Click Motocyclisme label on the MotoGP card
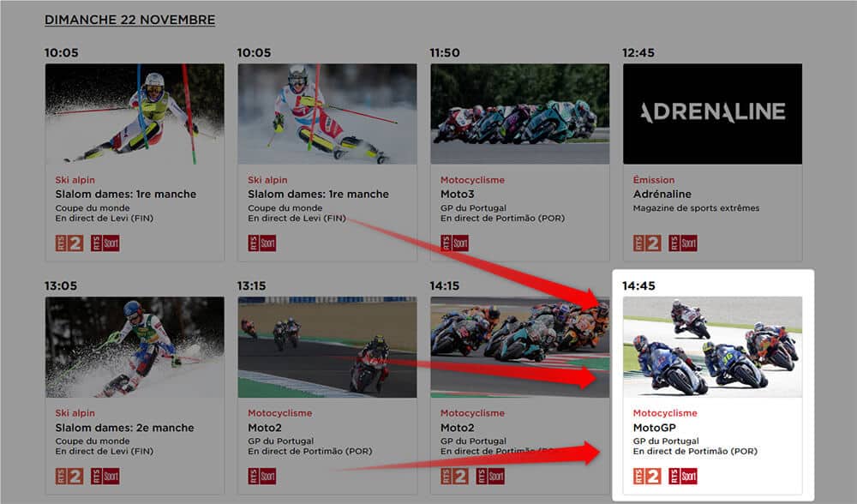 click(x=665, y=413)
